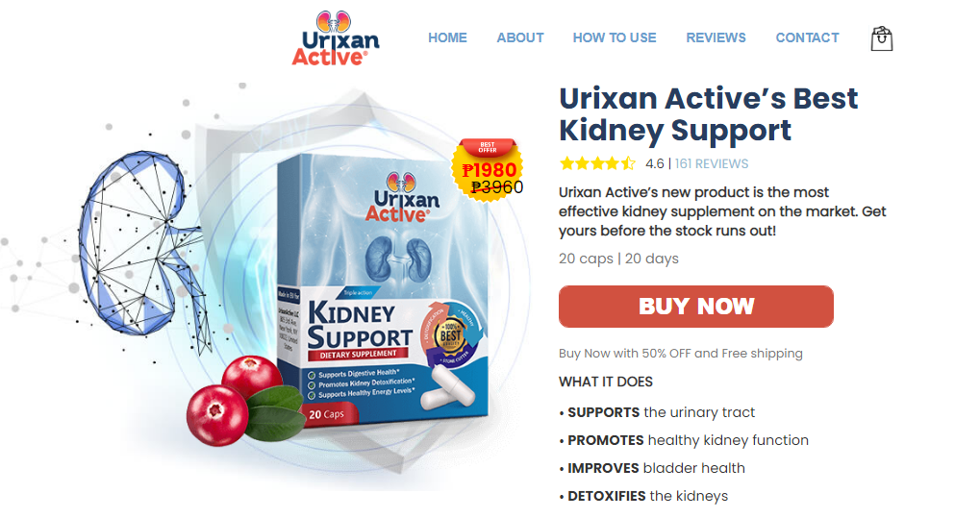Click the white capsules on the box
980x518 pixels.
point(446,387)
